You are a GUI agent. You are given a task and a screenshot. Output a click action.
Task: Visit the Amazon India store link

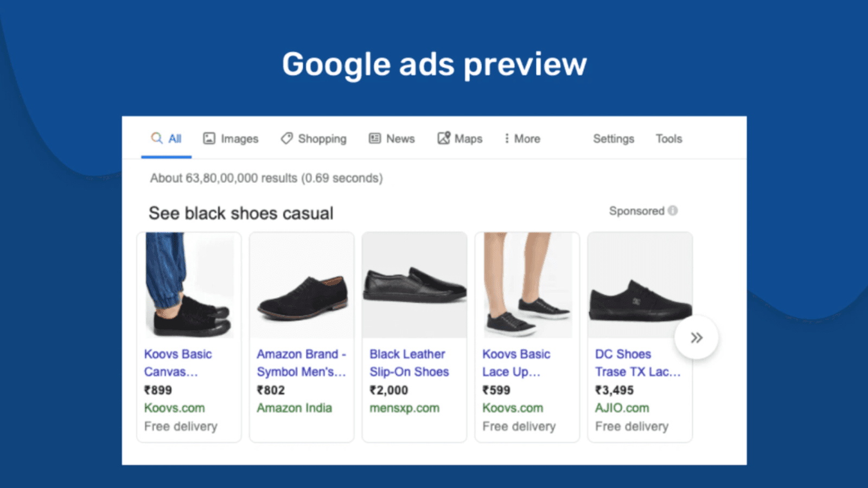tap(294, 408)
